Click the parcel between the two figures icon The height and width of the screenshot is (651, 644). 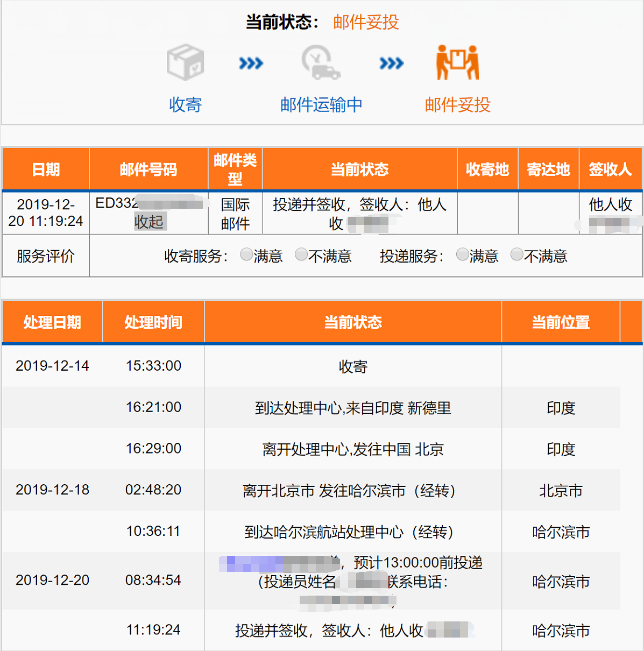[x=457, y=58]
